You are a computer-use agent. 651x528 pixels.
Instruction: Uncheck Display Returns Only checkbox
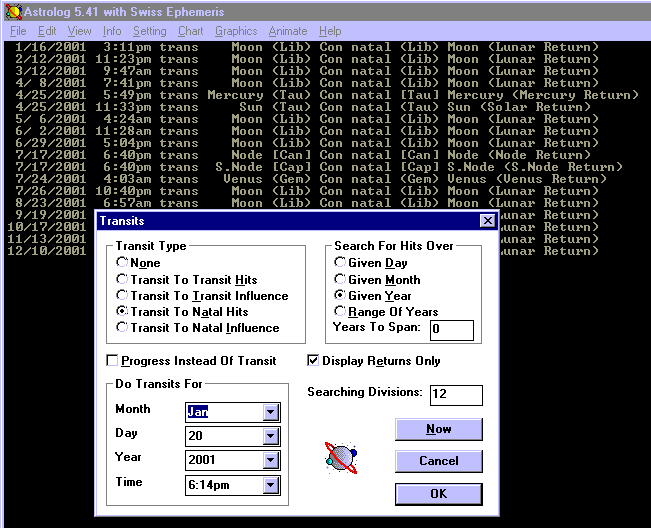coord(314,361)
